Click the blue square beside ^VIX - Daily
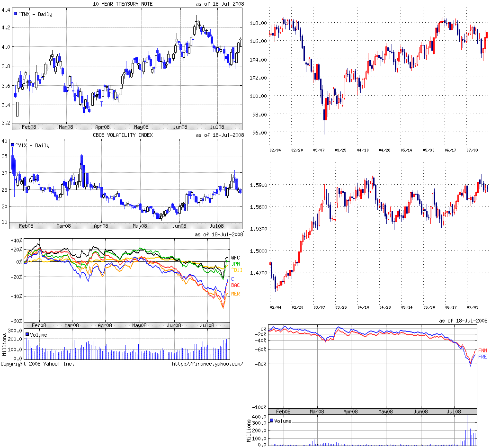The width and height of the screenshot is (491, 448). pyautogui.click(x=12, y=145)
